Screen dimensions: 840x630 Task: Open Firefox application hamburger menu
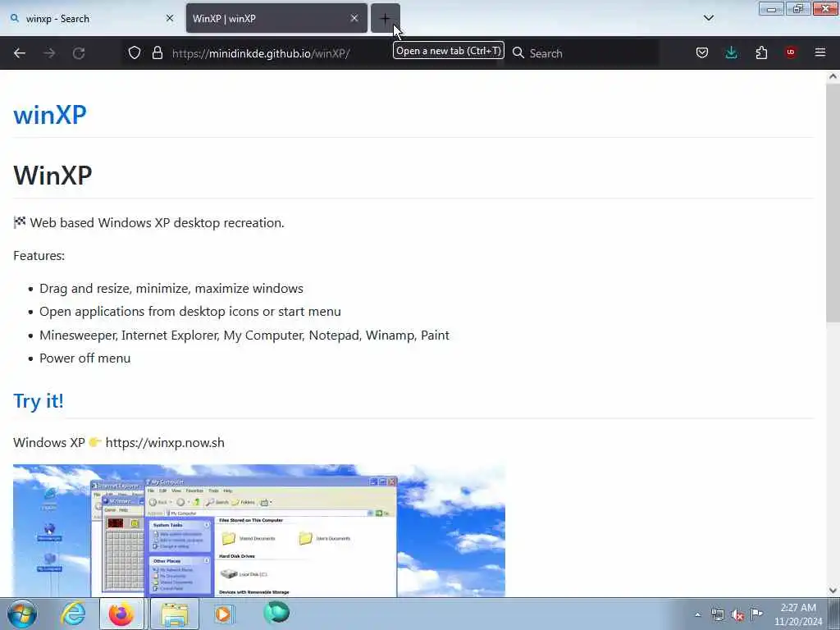tap(820, 53)
